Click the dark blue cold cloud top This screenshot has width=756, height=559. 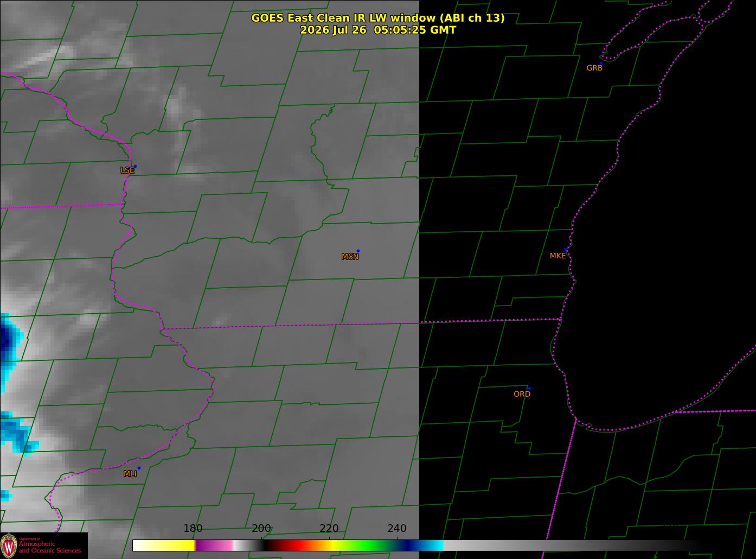tap(7, 340)
